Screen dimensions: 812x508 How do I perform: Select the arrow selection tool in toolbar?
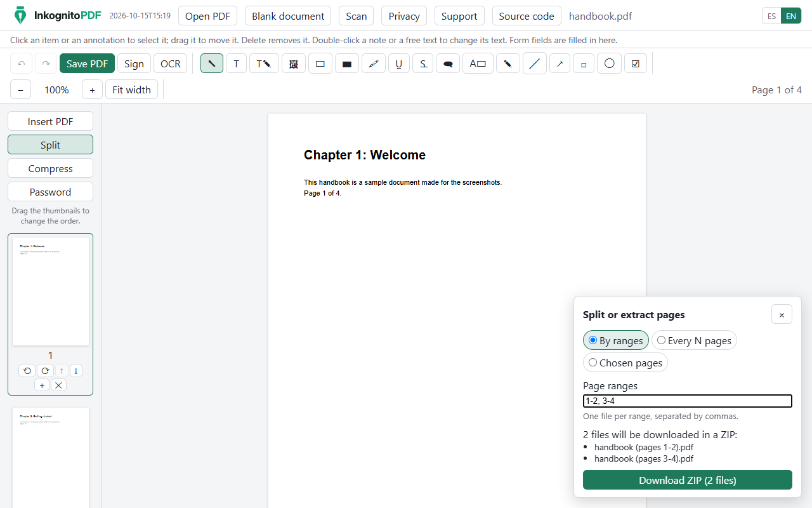212,63
